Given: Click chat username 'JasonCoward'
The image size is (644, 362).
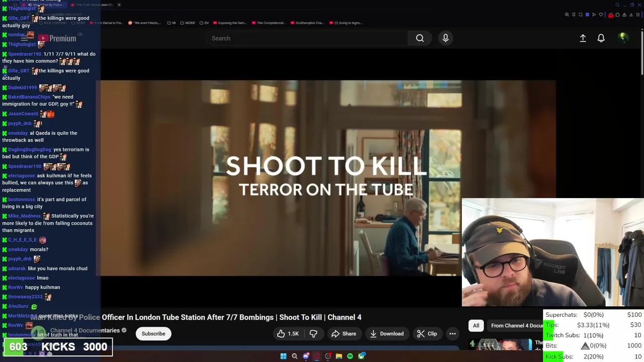Looking at the screenshot, I should (x=23, y=114).
